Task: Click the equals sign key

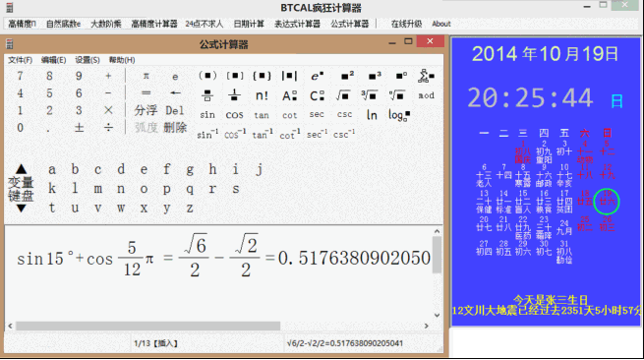Action: point(146,92)
